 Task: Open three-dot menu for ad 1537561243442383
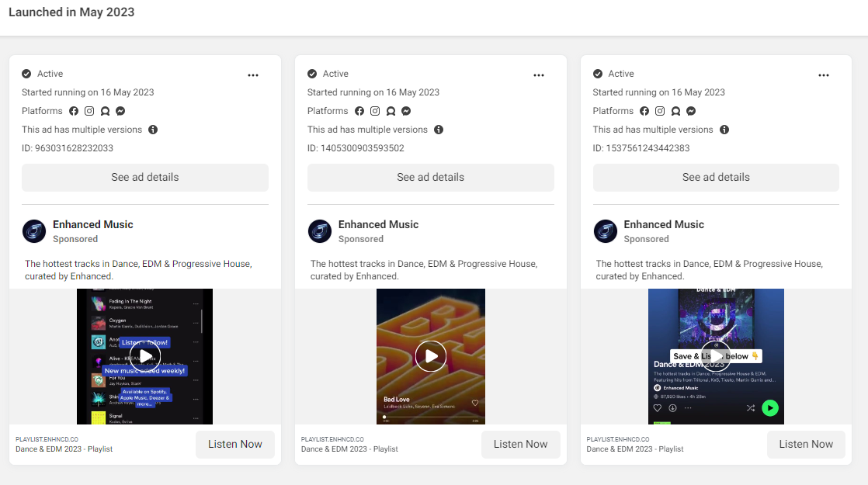point(824,75)
